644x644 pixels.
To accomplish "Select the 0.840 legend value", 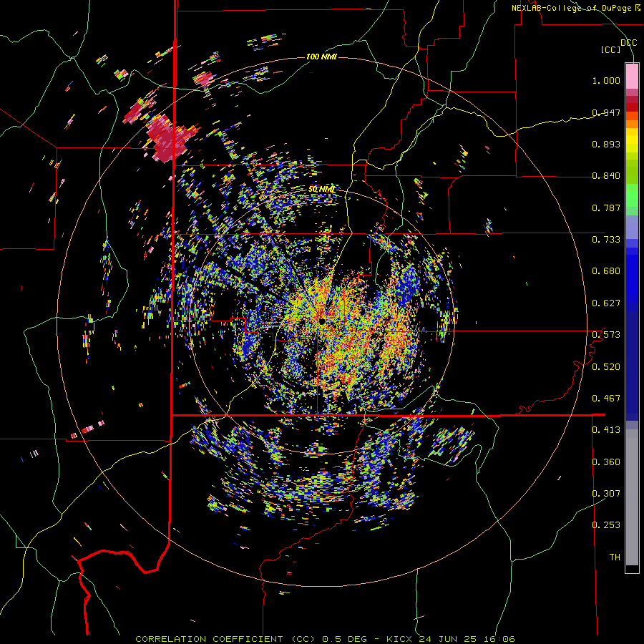I will tap(606, 176).
